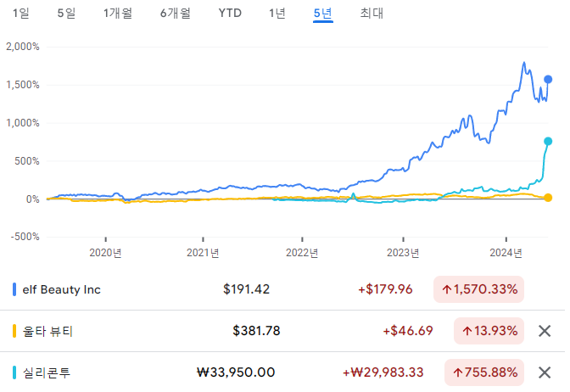Screen dimensions: 570x392
Task: Click the elf Beauty Inc blue color marker
Action: 14,289
